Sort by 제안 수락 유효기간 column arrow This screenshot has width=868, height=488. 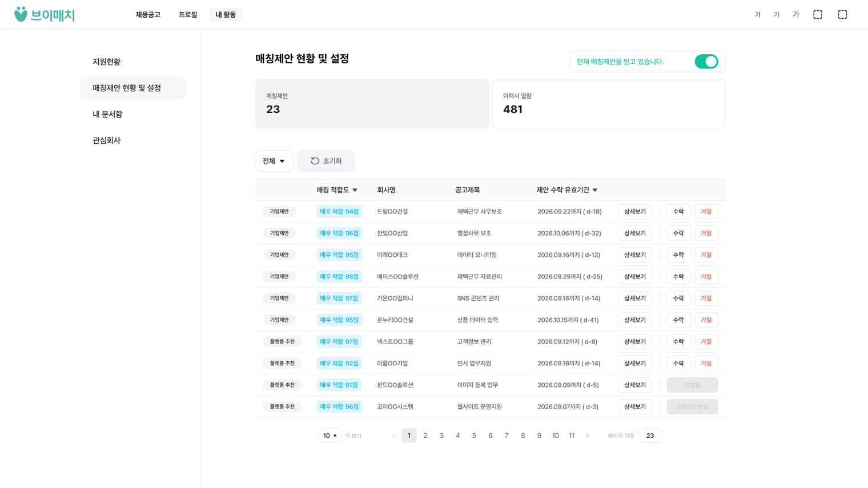tap(595, 190)
